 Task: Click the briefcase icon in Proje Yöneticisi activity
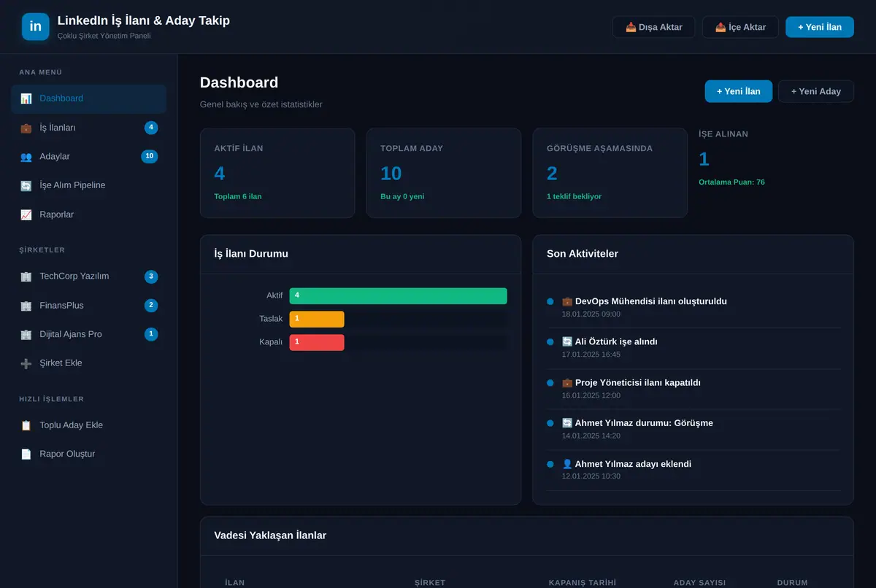pos(567,382)
